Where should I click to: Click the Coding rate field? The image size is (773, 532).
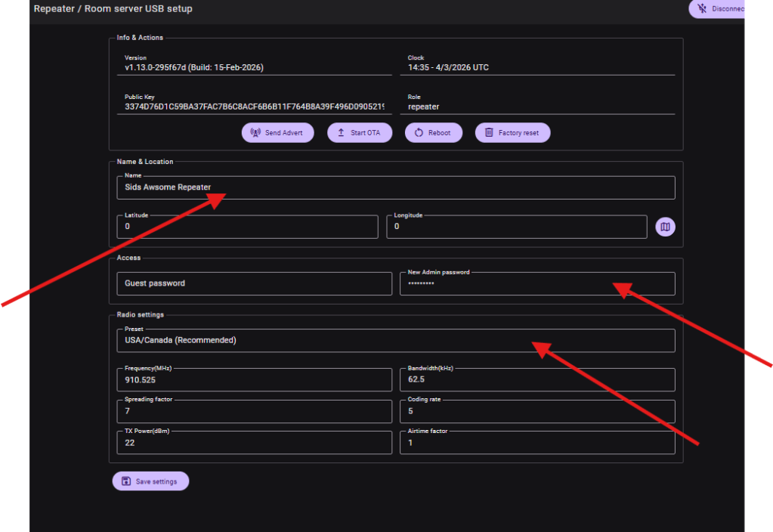point(536,412)
